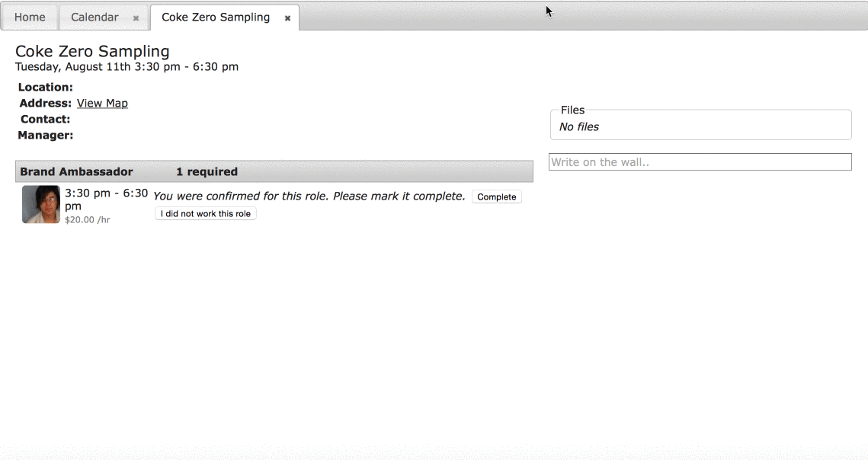Close the Calendar tab with its x icon
Viewport: 868px width, 460px height.
136,18
